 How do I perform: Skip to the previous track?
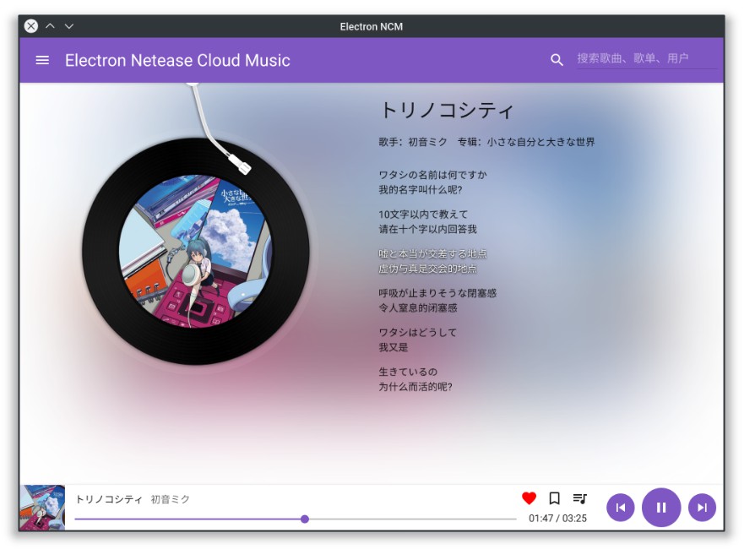pyautogui.click(x=620, y=508)
